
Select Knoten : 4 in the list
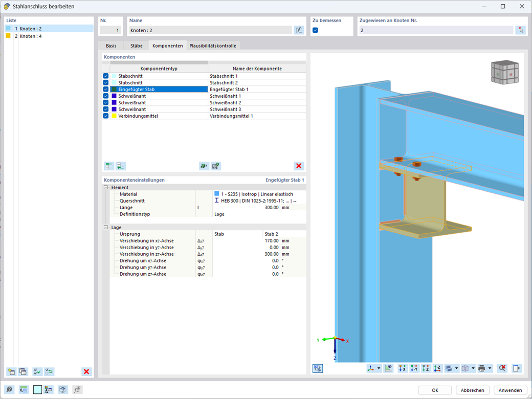(x=49, y=36)
